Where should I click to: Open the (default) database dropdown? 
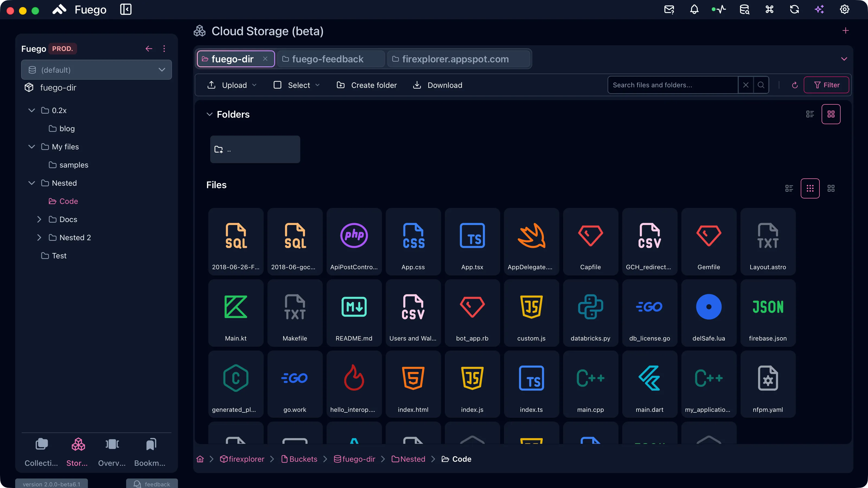[96, 70]
